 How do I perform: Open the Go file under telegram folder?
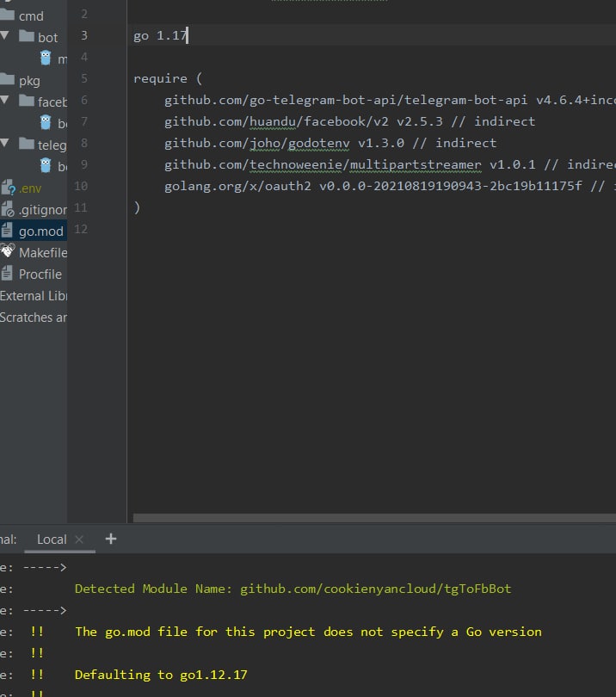pyautogui.click(x=46, y=165)
